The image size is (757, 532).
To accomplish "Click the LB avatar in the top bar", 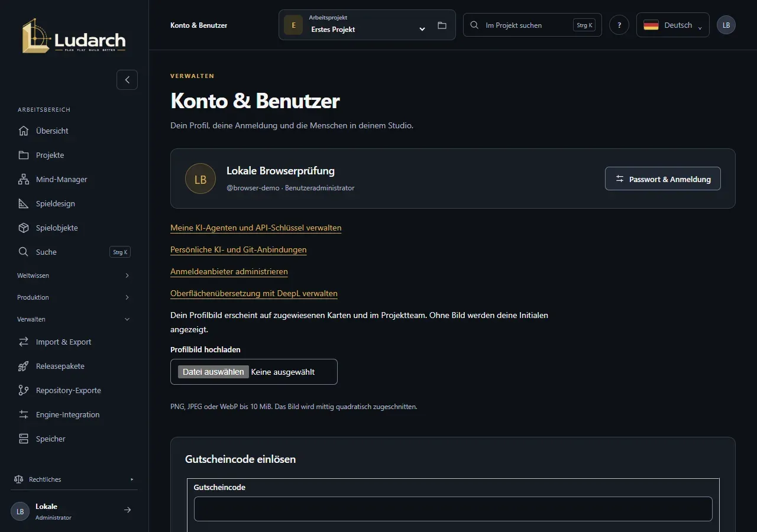I will [x=726, y=25].
